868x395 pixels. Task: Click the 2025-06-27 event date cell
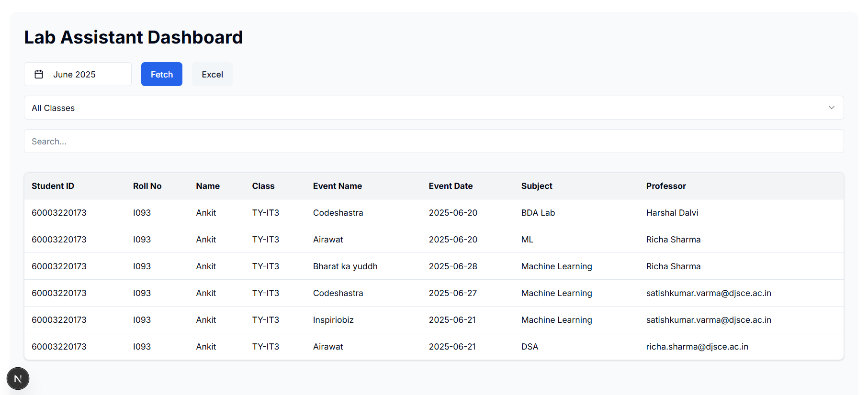point(452,293)
